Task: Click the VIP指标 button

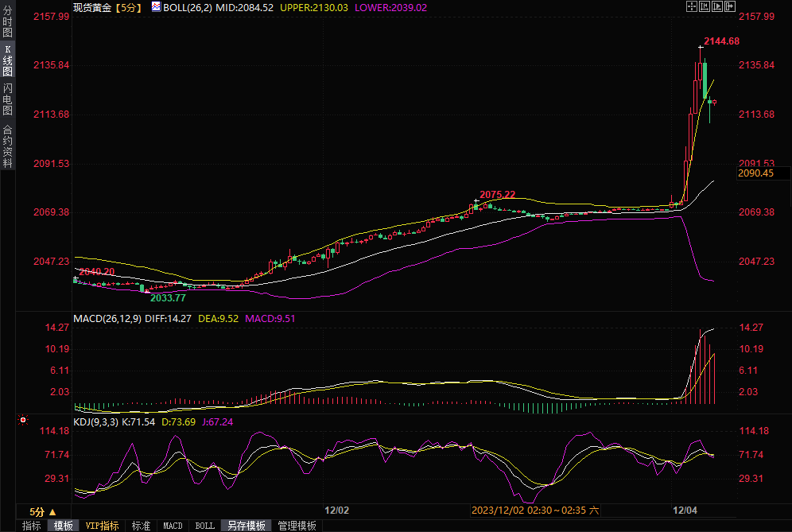Action: pos(102,526)
